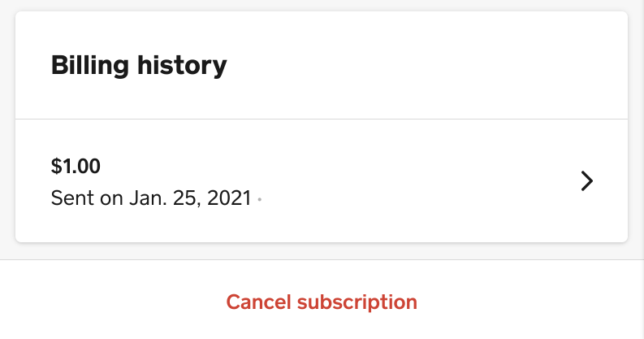Click the small gray dot after the date
The image size is (644, 339).
[259, 199]
